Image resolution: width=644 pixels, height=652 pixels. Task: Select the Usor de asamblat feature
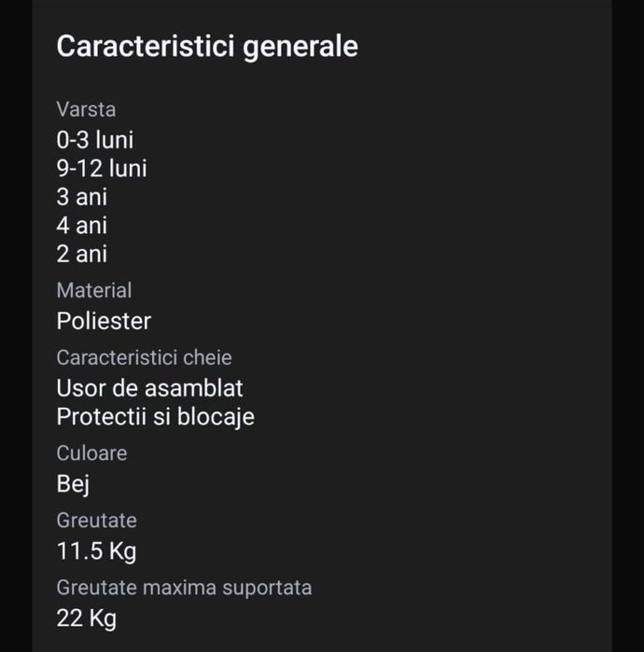pyautogui.click(x=149, y=387)
